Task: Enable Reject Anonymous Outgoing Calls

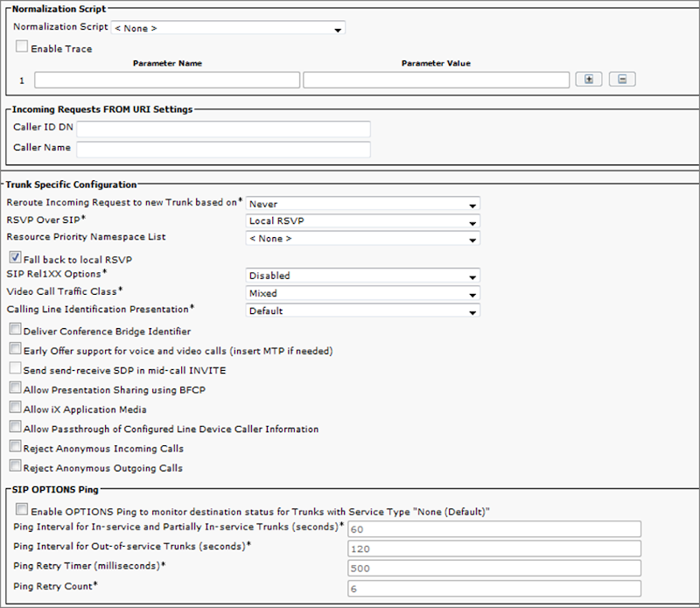Action: click(x=15, y=465)
